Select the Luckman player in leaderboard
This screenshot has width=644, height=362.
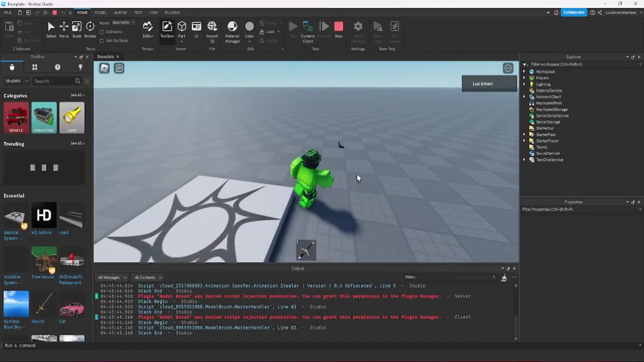tap(489, 83)
